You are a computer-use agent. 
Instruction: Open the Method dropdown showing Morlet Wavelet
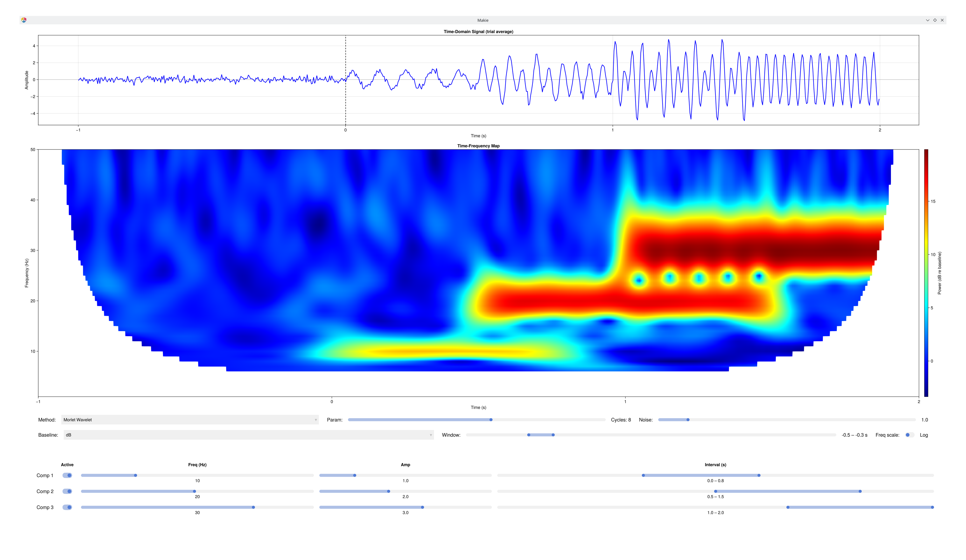point(190,419)
